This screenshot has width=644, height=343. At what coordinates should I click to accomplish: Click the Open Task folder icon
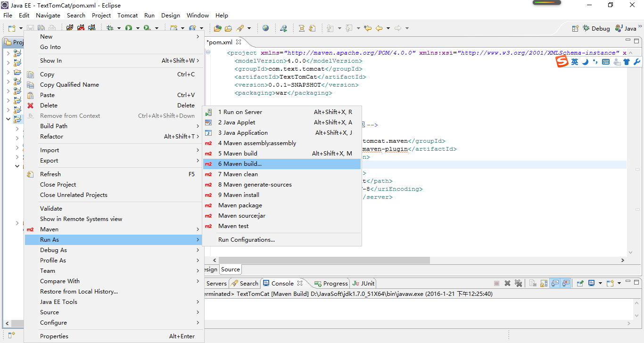(228, 28)
